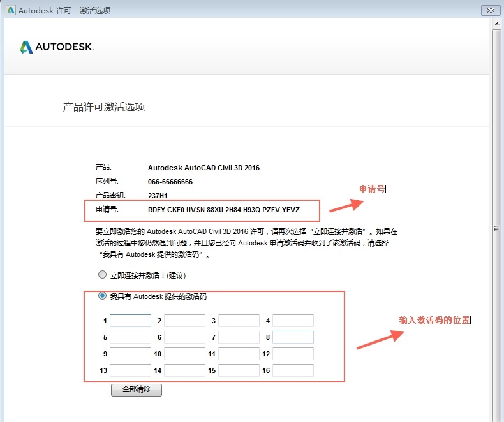Click activation code field 7
This screenshot has height=422, width=504.
coord(239,337)
